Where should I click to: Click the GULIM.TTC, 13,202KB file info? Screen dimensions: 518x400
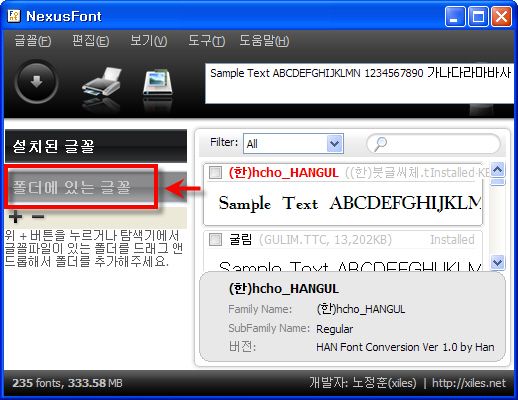(325, 240)
